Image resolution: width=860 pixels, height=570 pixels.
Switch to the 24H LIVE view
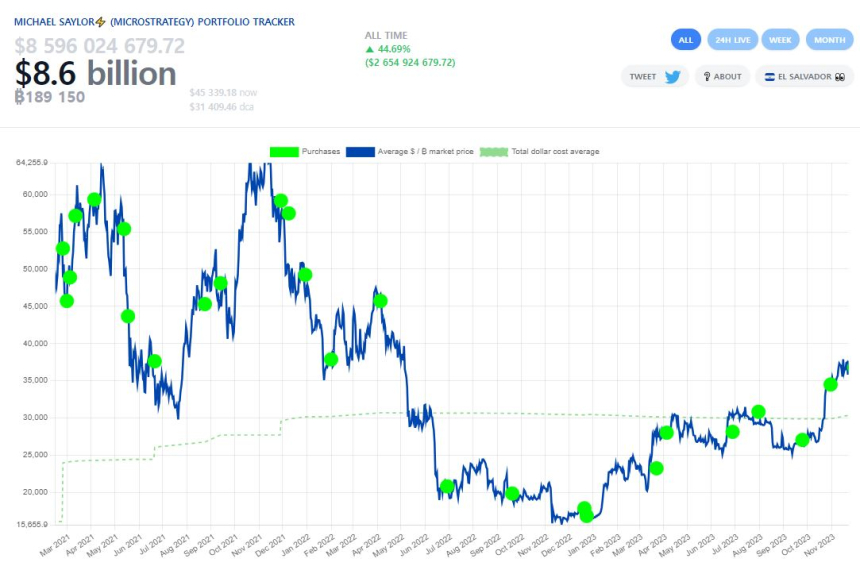point(732,40)
